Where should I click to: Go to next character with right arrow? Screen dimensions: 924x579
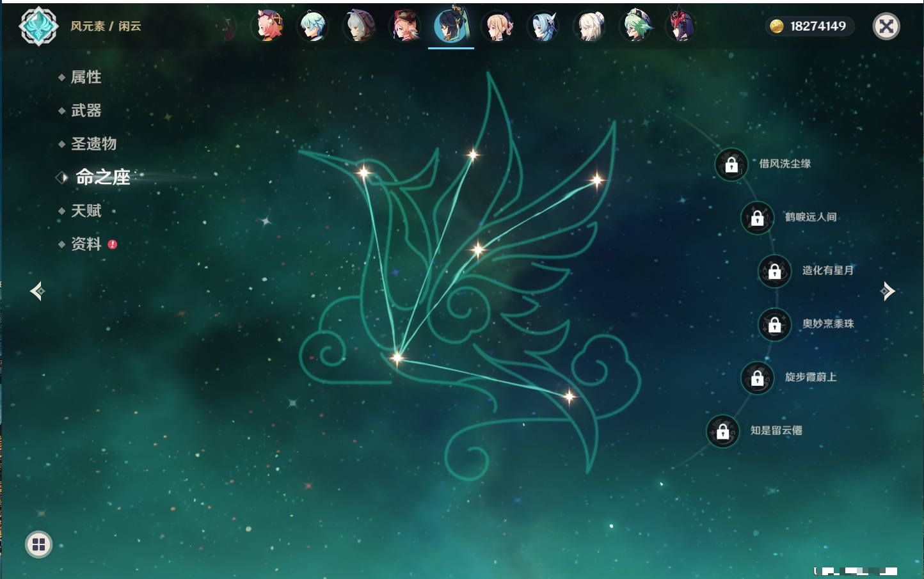[x=888, y=291]
